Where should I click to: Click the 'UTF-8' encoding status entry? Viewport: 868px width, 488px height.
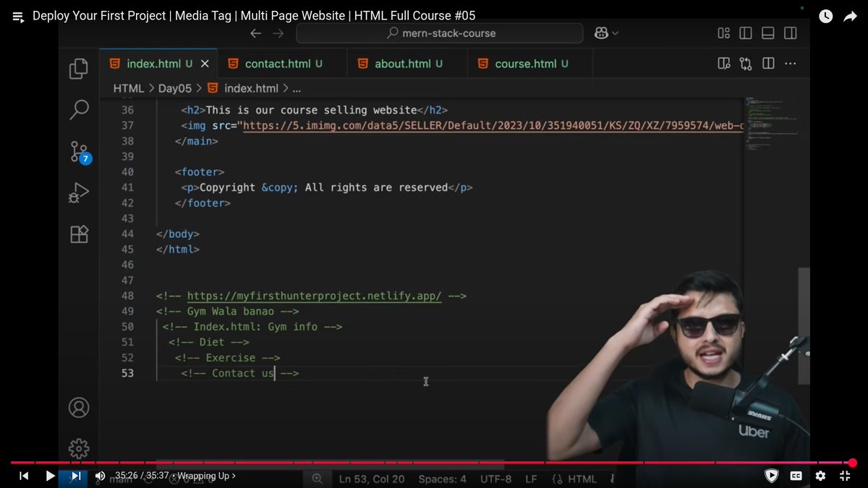[x=495, y=479]
